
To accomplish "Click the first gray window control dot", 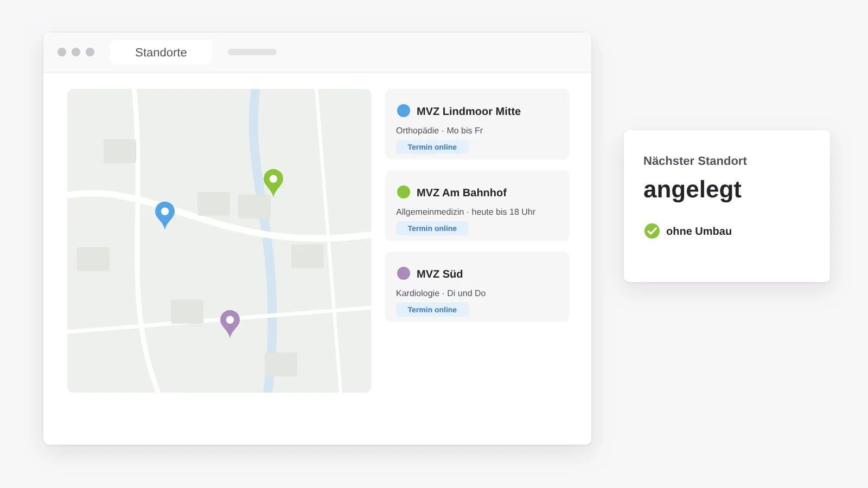I will pyautogui.click(x=62, y=52).
